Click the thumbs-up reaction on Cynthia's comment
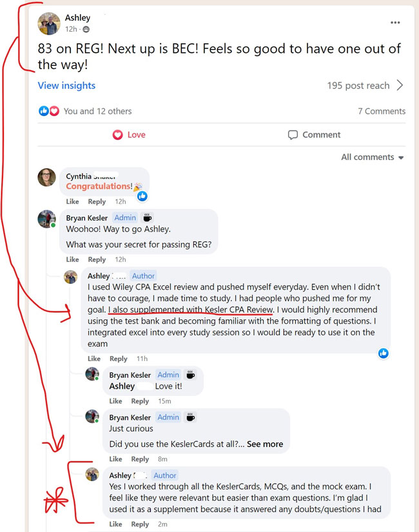 142,196
